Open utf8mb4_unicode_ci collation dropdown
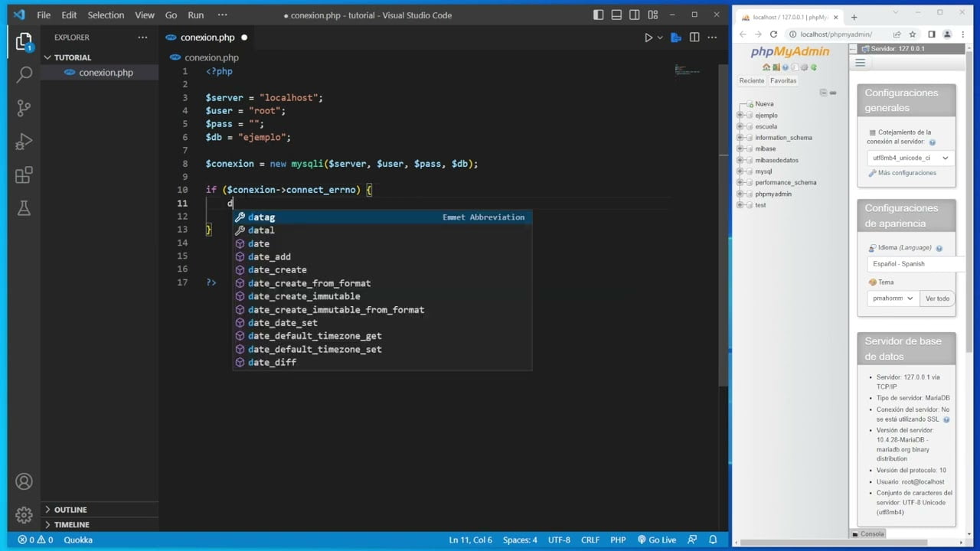Screen dimensions: 980x551 click(x=910, y=158)
